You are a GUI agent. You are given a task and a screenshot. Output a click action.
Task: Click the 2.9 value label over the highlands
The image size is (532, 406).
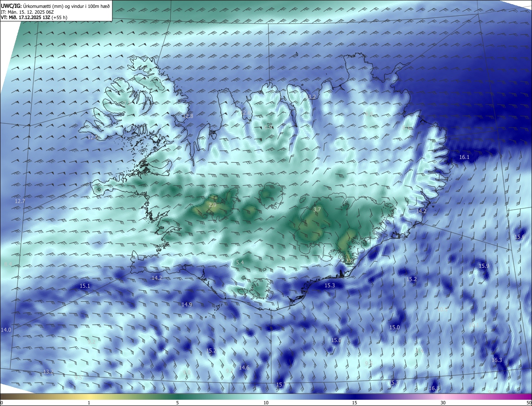[212, 205]
